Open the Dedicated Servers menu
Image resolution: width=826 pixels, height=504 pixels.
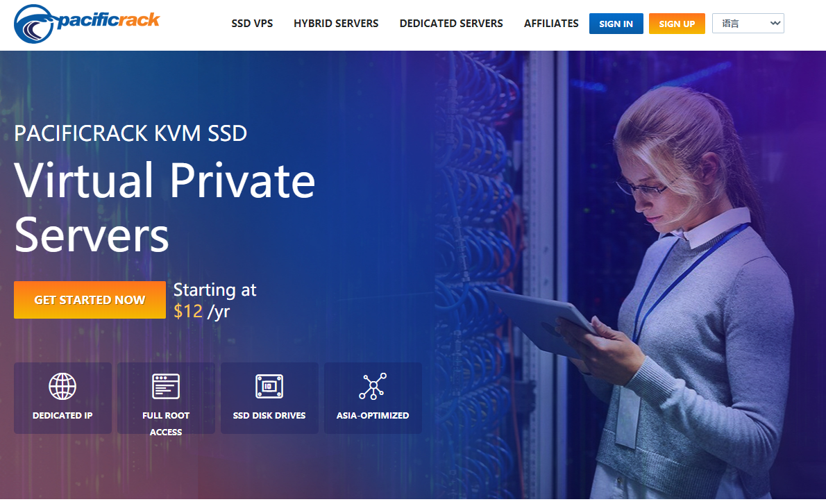pos(451,24)
